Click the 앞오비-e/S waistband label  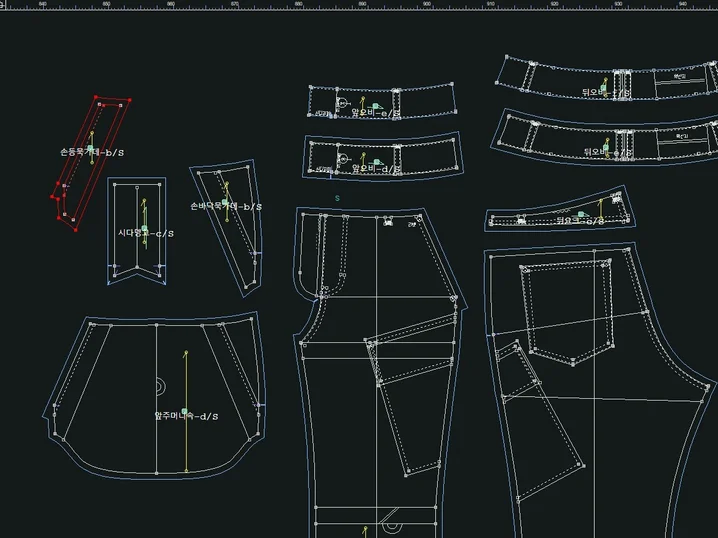(x=376, y=113)
